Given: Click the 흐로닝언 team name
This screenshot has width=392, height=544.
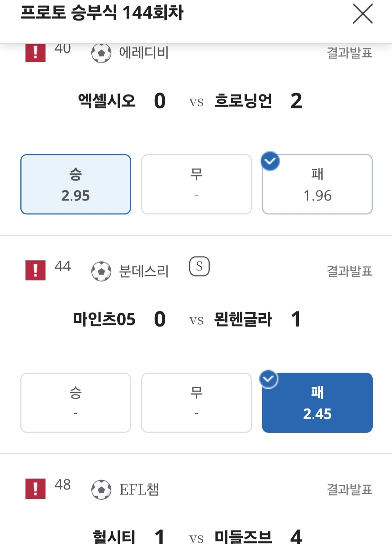Looking at the screenshot, I should click(243, 101).
